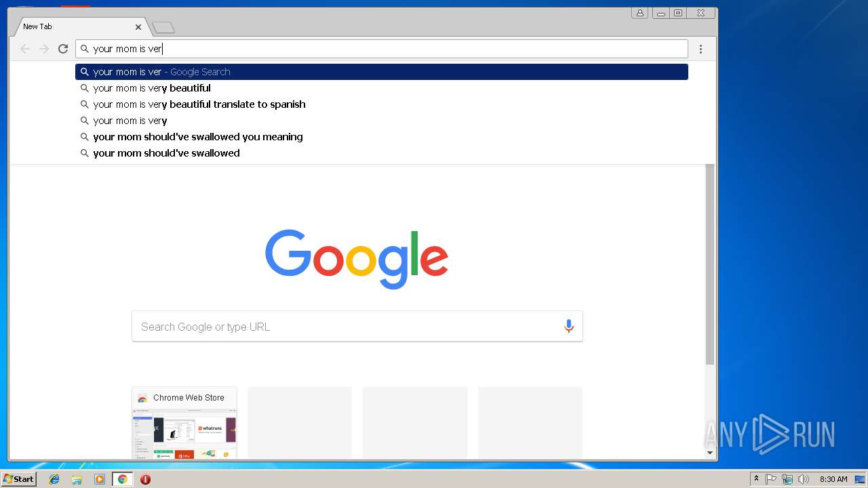
Task: Click the magnifier icon in the address bar
Action: pos(85,49)
